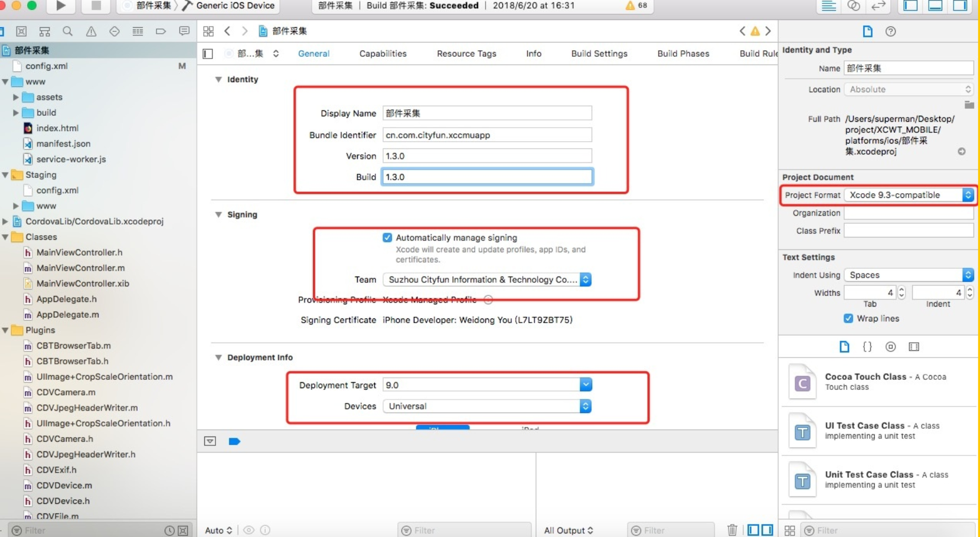
Task: Adjust the Tab width stepper
Action: point(901,292)
